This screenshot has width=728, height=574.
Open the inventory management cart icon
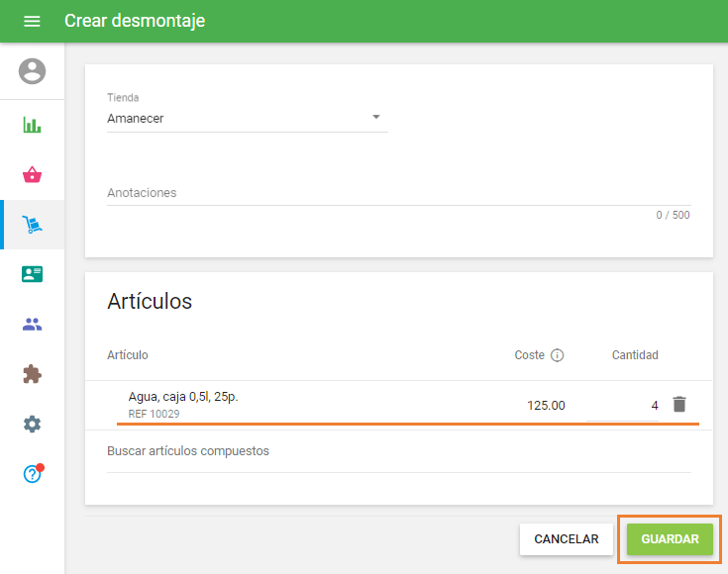coord(32,225)
